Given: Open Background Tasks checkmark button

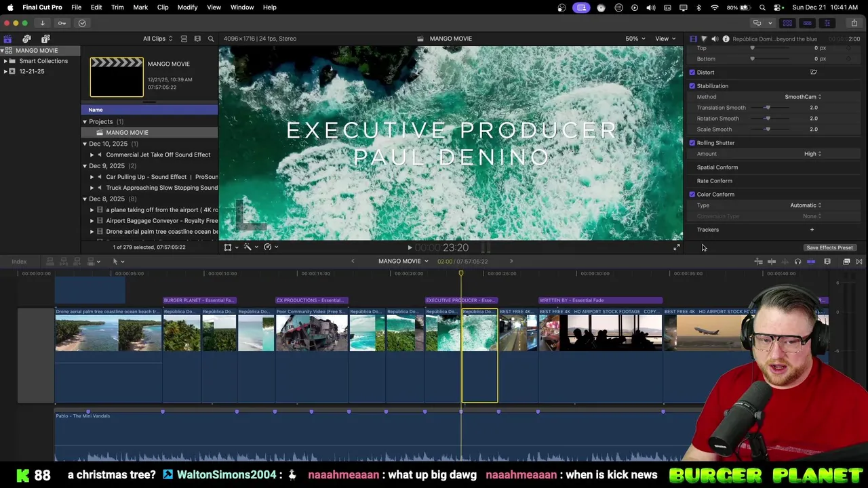Looking at the screenshot, I should [82, 23].
